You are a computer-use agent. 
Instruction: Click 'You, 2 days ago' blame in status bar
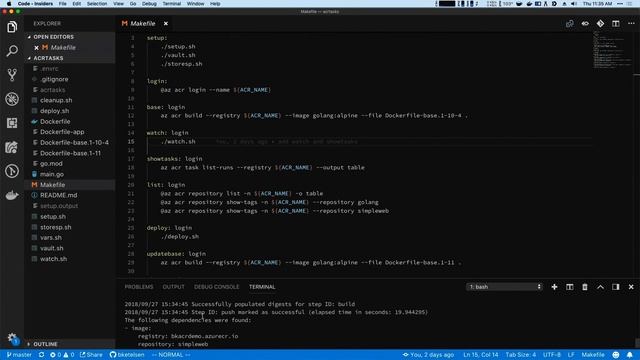point(428,355)
